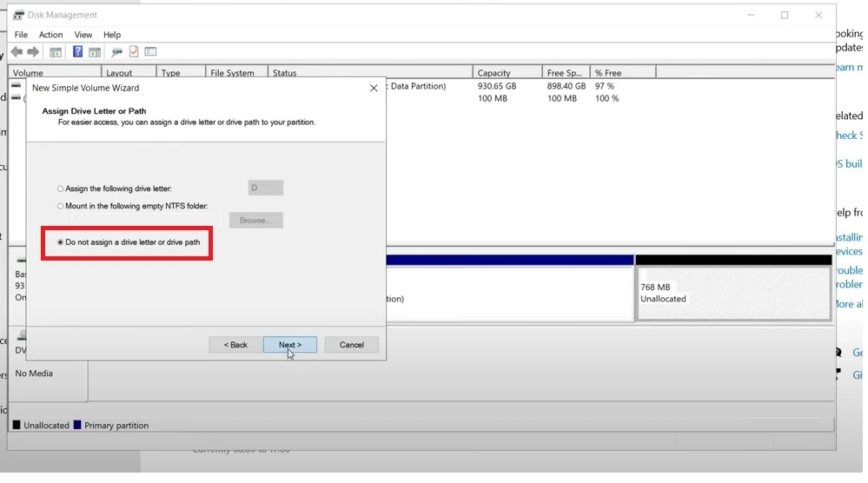Screen dimensions: 868x483
Task: Click the Show/Hide Console Tree toolbar icon
Action: pyautogui.click(x=56, y=52)
